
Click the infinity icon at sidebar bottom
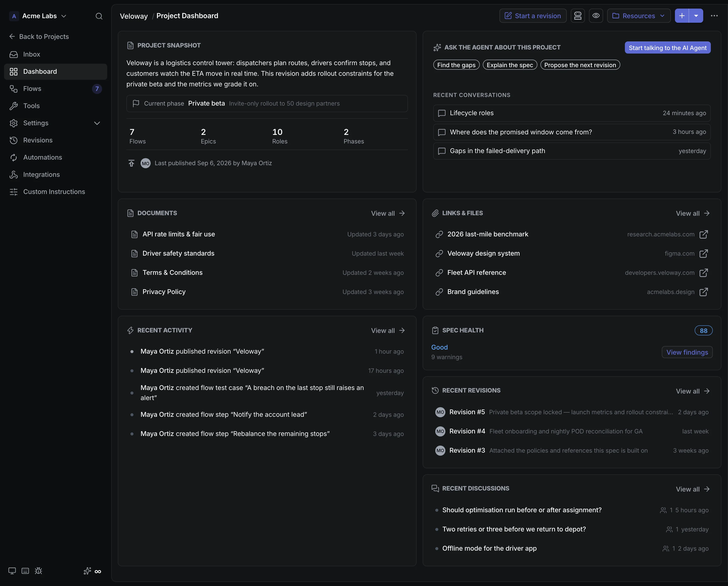(98, 572)
